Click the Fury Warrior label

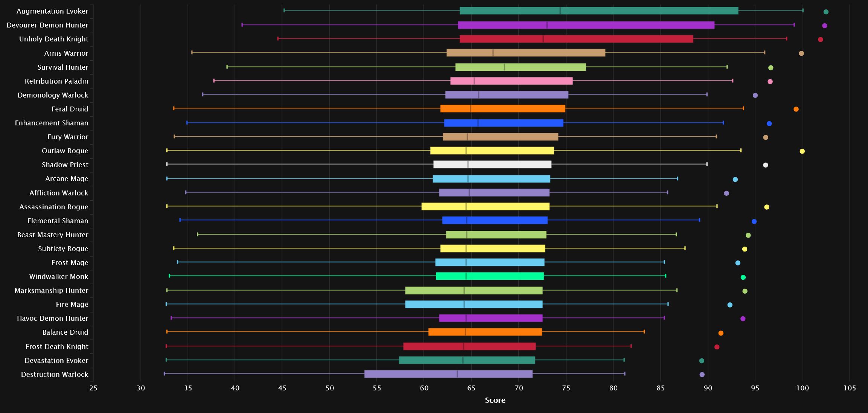tap(68, 137)
